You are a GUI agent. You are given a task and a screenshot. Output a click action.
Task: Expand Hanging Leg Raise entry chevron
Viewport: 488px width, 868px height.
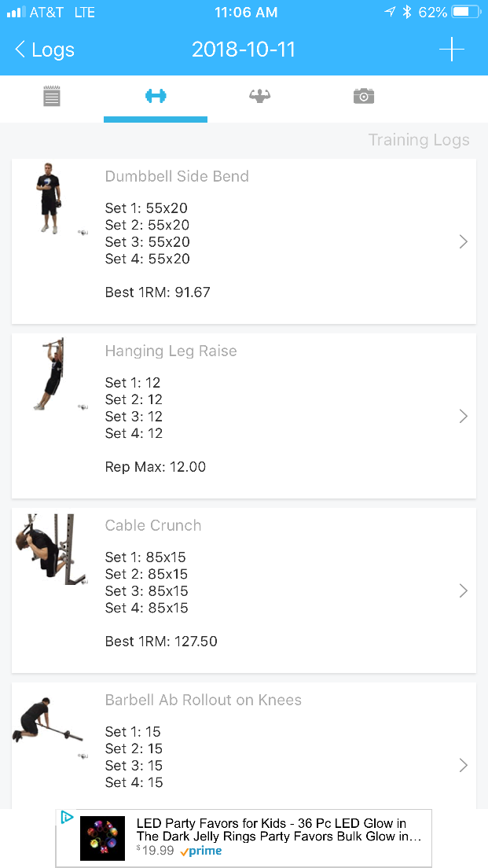point(463,417)
